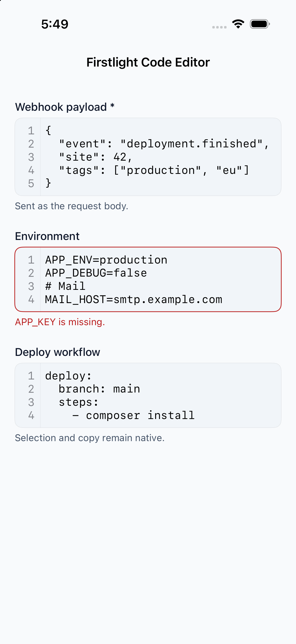Screen dimensions: 296x644
Task: Tap the Environment field label
Action: [47, 236]
